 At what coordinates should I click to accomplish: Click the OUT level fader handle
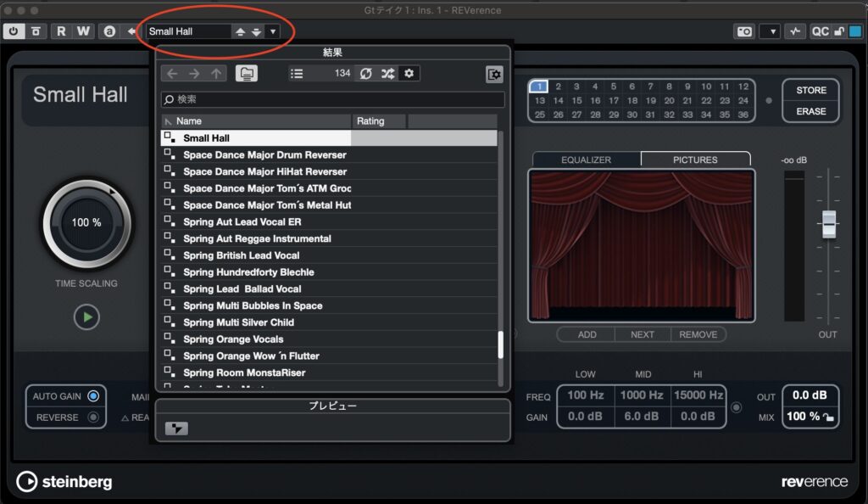828,224
